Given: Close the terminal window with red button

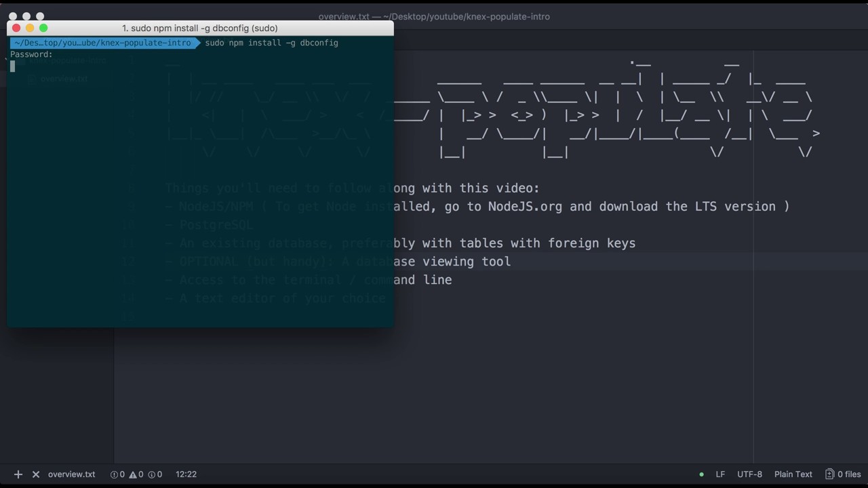Looking at the screenshot, I should (x=16, y=28).
